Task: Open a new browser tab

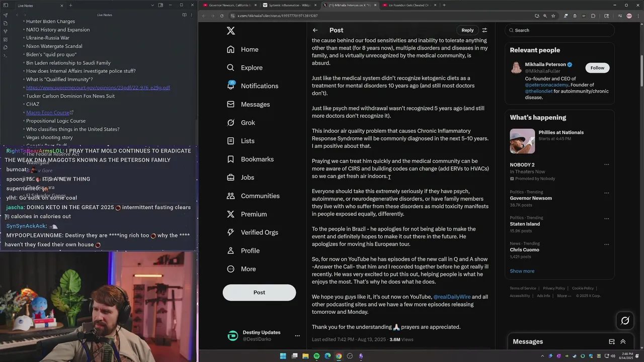Action: pos(444,5)
